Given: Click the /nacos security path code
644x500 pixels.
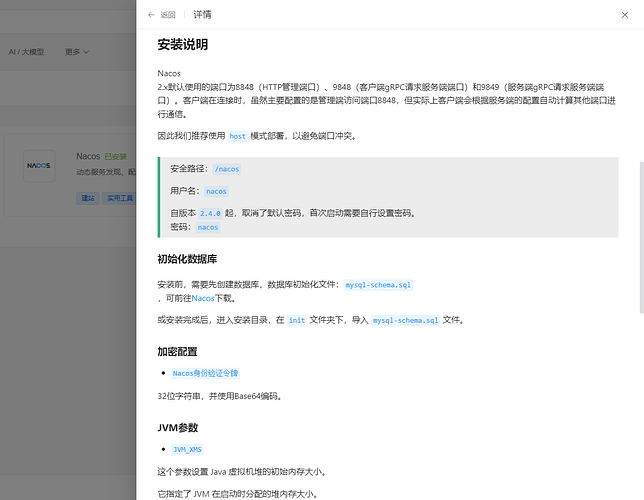Looking at the screenshot, I should (227, 169).
